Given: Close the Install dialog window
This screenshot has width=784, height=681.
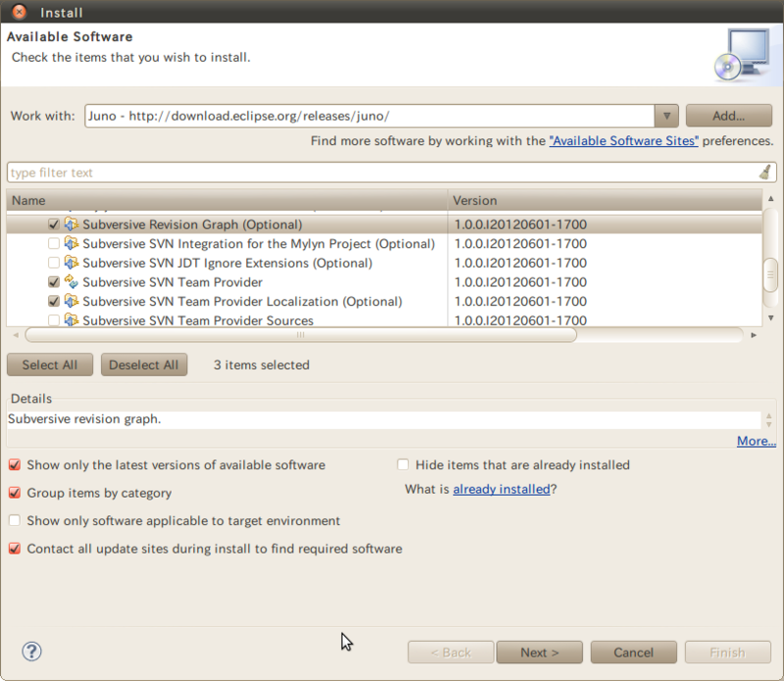Looking at the screenshot, I should [x=19, y=12].
